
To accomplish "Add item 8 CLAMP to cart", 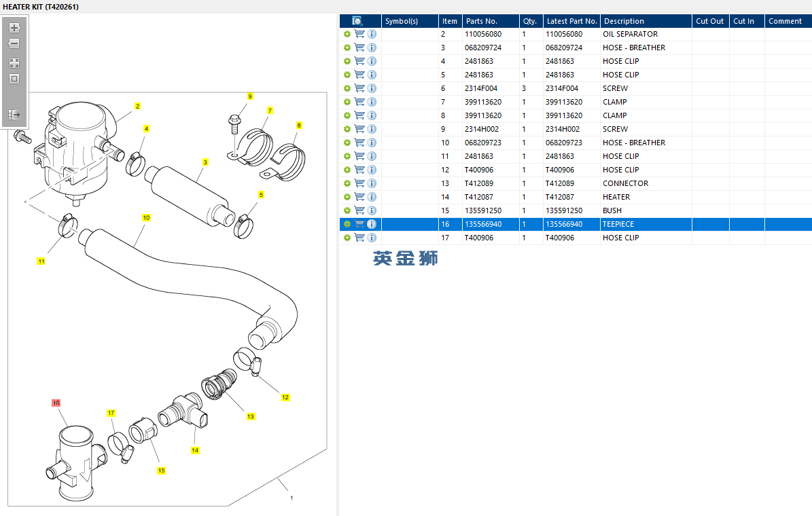I will click(x=359, y=115).
